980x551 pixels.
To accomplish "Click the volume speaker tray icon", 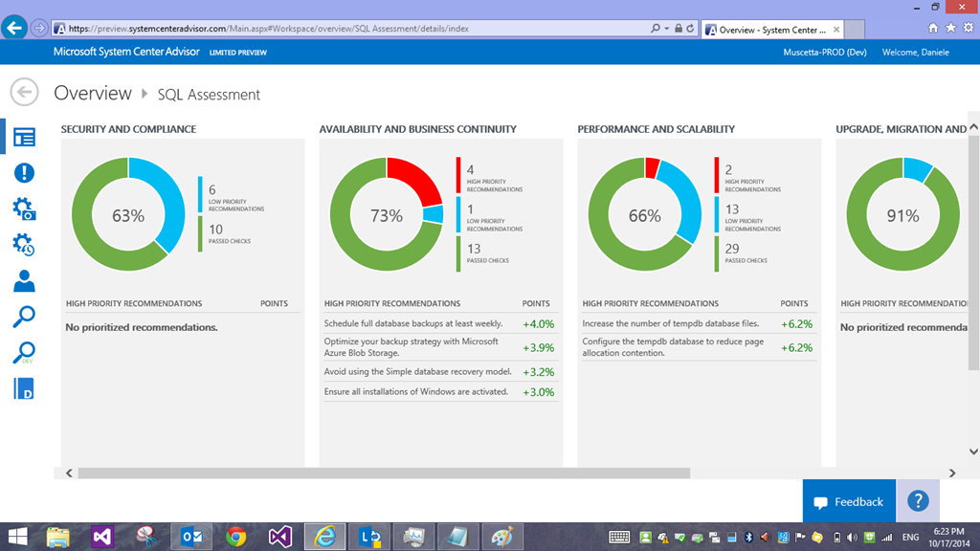I will pos(852,538).
